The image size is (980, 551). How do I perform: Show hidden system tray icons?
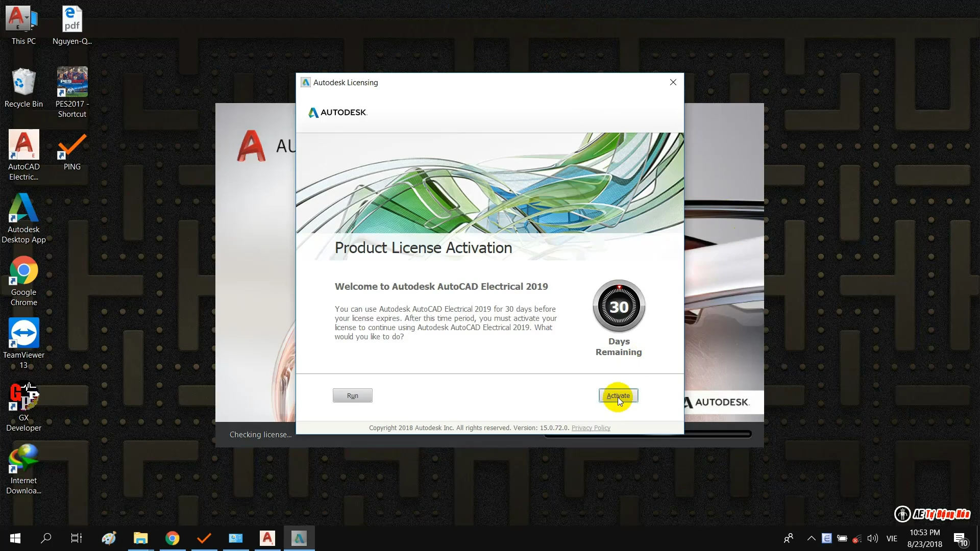coord(811,538)
